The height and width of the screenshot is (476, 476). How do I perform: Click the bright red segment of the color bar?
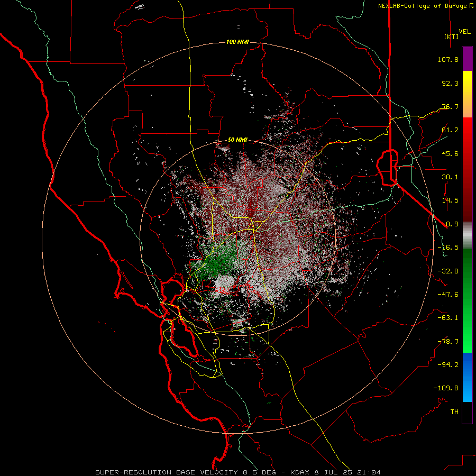click(x=467, y=134)
